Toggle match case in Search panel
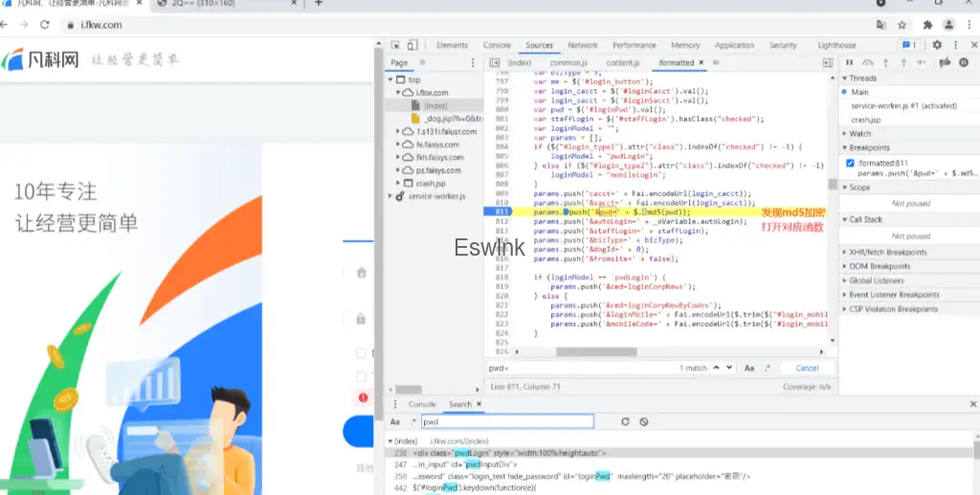The image size is (980, 495). click(x=394, y=421)
